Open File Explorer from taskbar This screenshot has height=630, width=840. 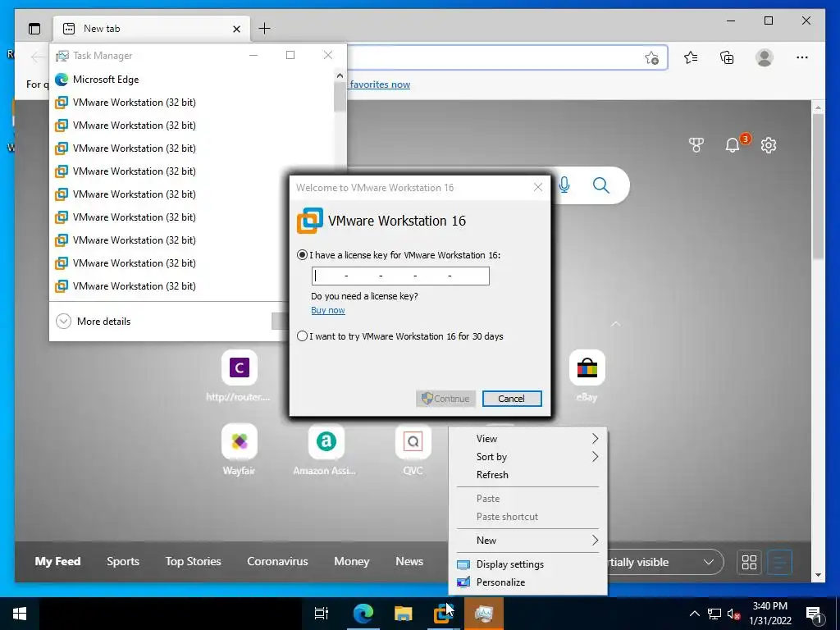[x=403, y=614]
